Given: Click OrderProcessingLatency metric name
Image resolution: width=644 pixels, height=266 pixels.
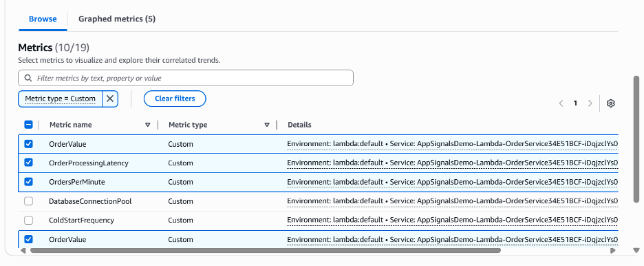Looking at the screenshot, I should point(89,163).
